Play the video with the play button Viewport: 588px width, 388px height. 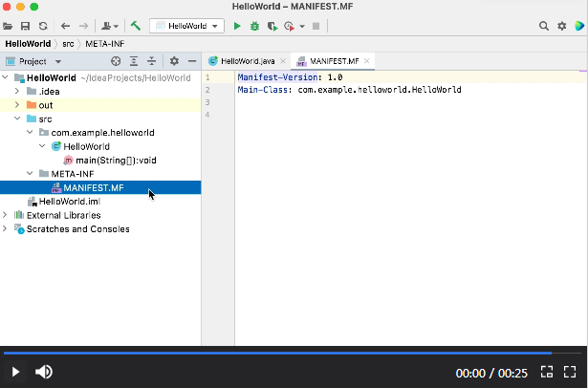[x=15, y=372]
